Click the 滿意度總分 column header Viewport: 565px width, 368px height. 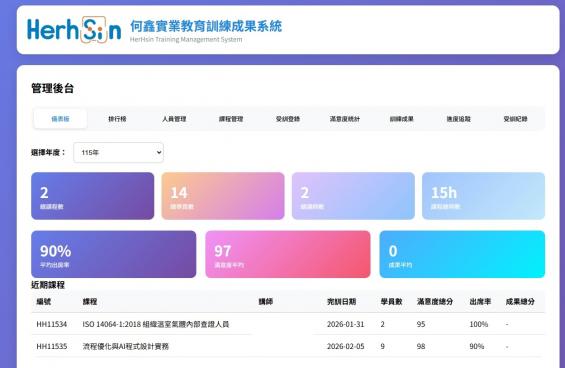click(x=435, y=301)
